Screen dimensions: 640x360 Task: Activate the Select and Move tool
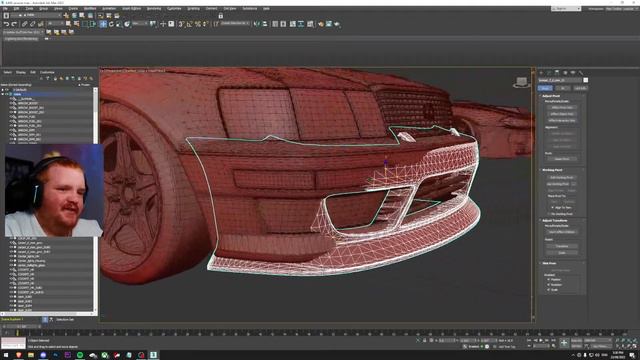click(103, 24)
